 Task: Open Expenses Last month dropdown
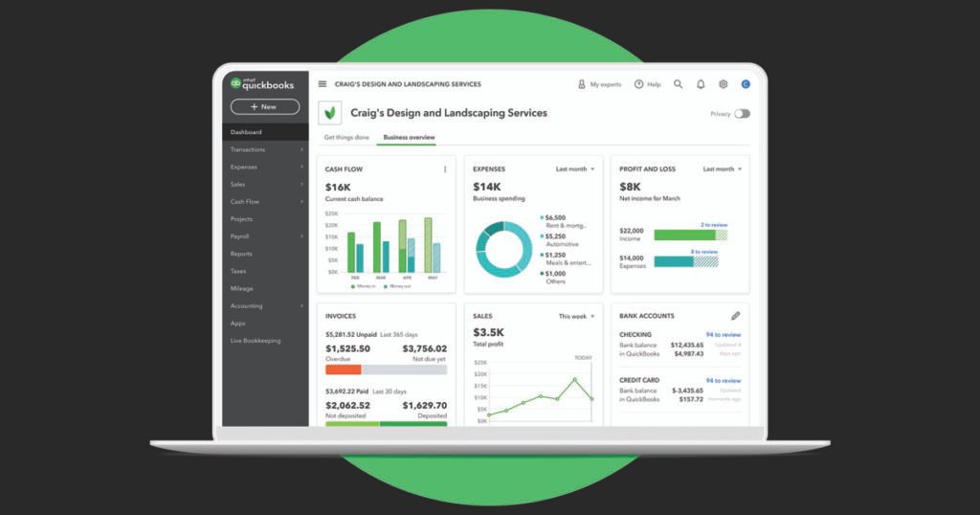click(575, 169)
